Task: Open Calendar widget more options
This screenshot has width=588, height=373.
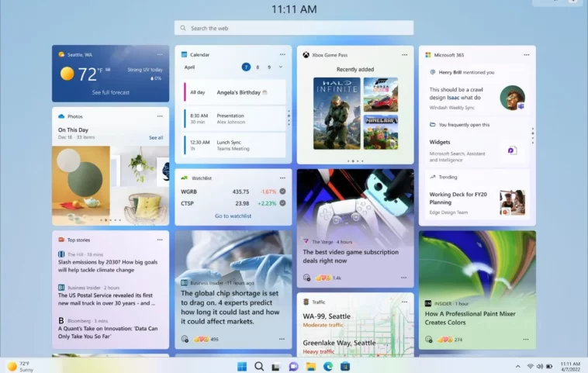Action: 282,54
